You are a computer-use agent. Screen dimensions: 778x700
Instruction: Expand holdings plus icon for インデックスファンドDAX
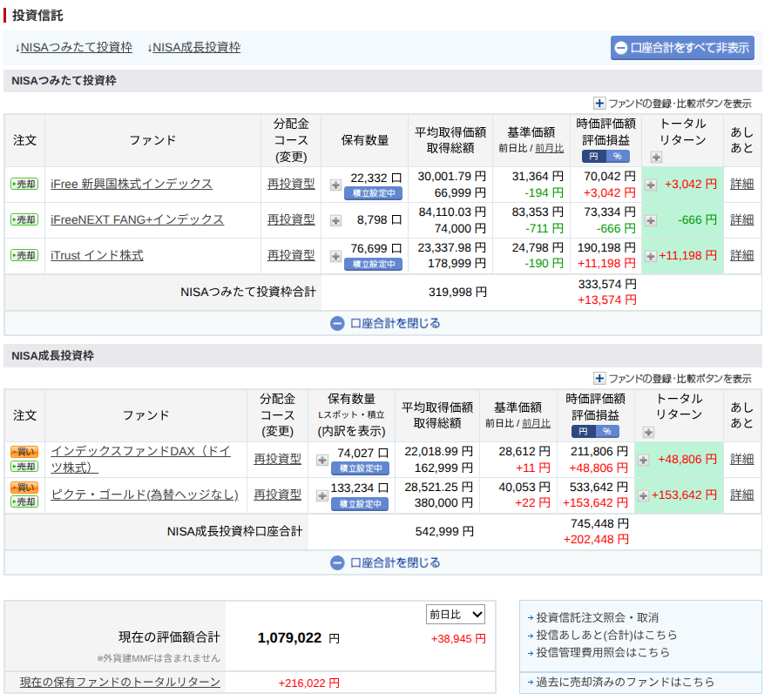(322, 460)
